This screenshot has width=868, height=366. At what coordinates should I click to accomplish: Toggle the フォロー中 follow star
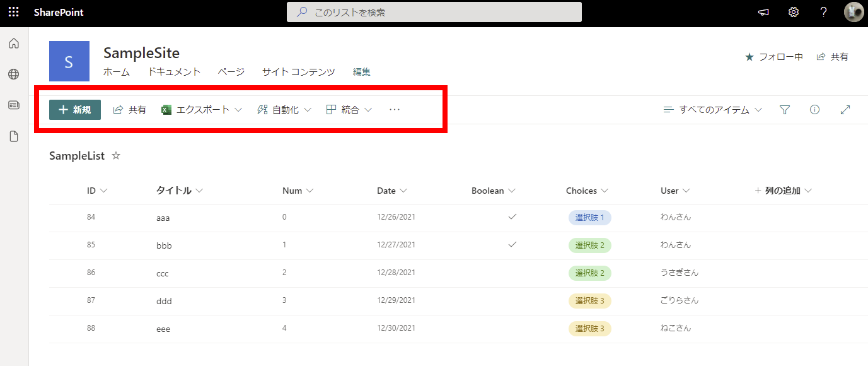[x=749, y=57]
